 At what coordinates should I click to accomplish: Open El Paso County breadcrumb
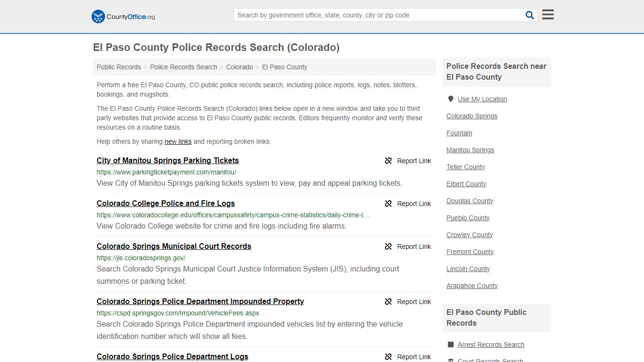pos(285,67)
